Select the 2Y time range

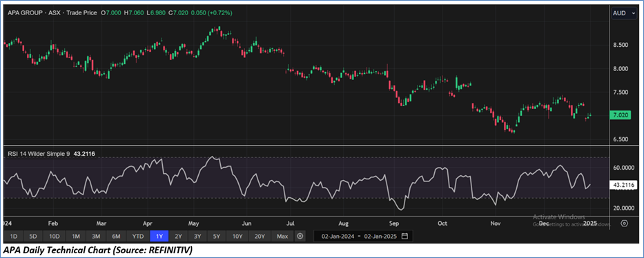pyautogui.click(x=179, y=236)
